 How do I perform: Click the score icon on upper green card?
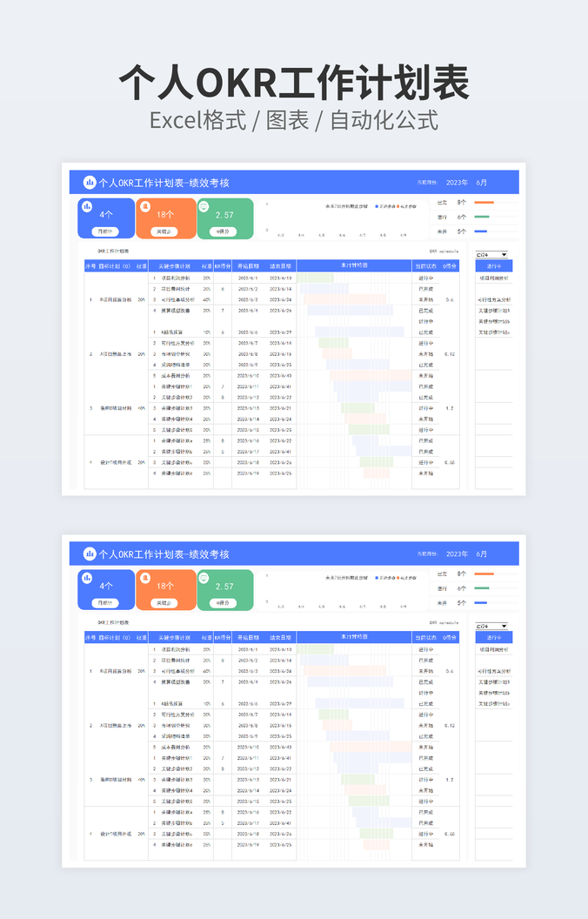(204, 207)
